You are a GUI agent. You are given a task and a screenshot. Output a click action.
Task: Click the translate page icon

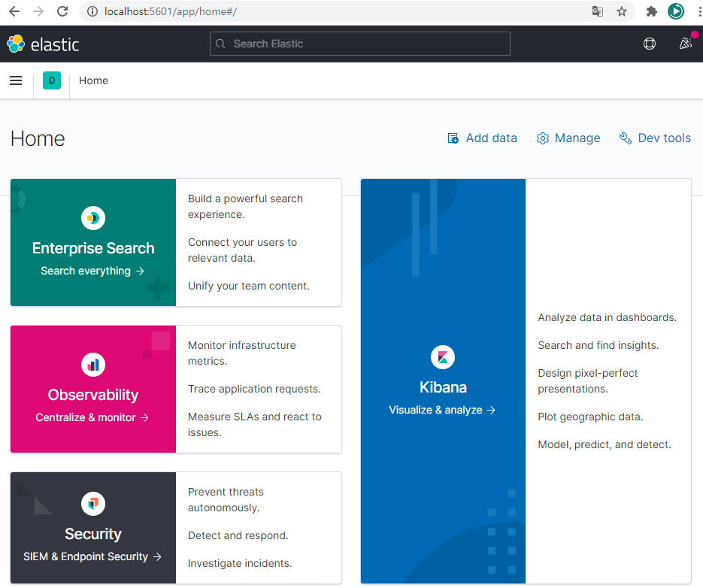[597, 11]
